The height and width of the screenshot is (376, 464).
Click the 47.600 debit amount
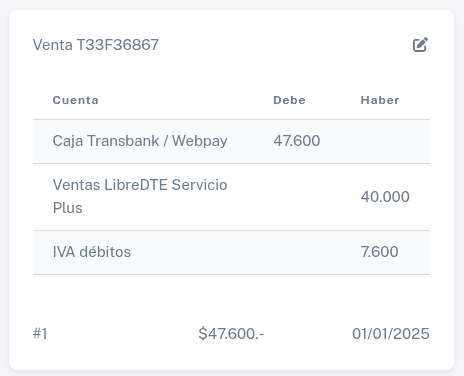[x=297, y=141]
